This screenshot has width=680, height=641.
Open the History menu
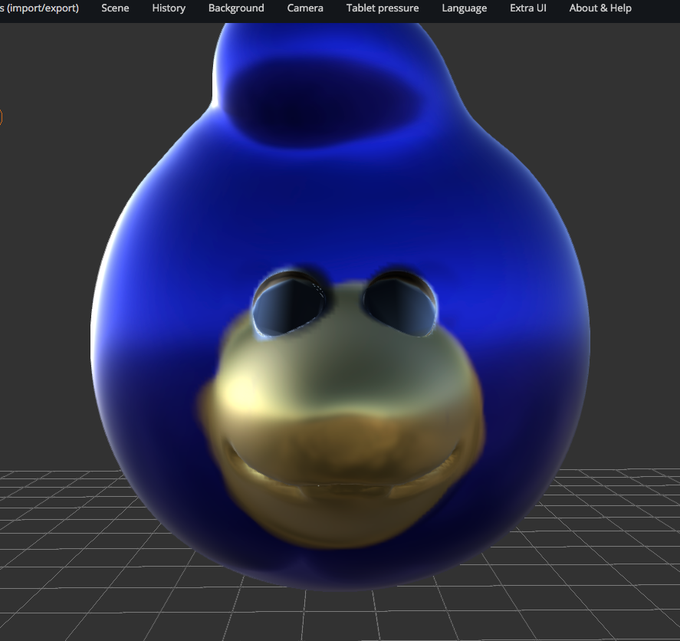tap(169, 8)
